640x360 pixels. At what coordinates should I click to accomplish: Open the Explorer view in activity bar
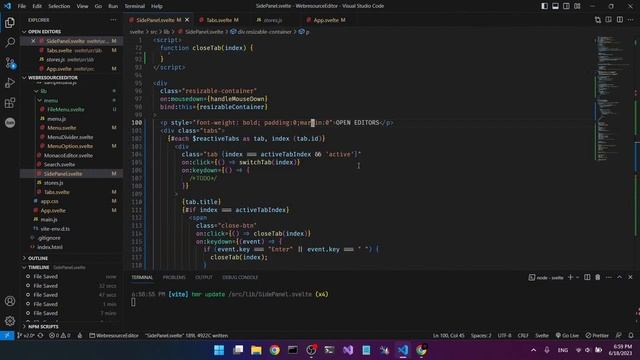(10, 22)
